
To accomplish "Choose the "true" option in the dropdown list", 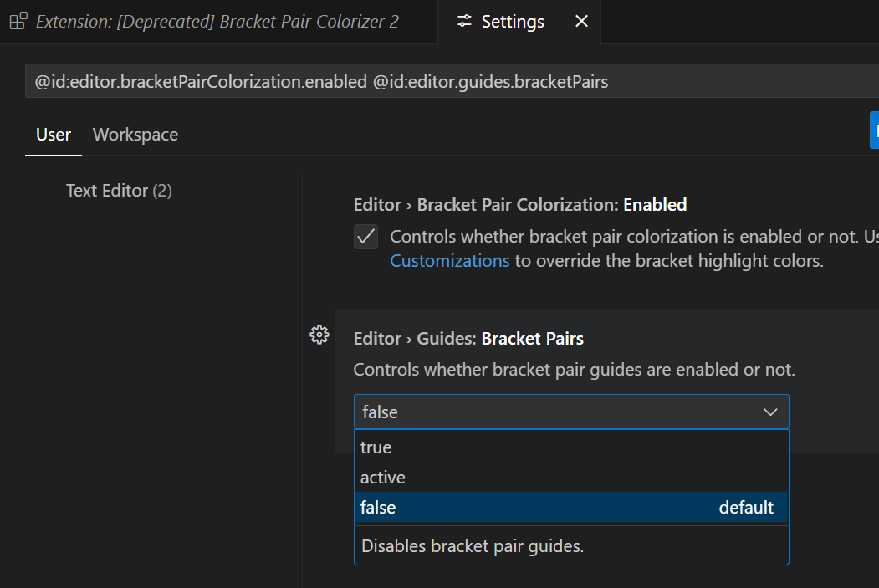I will [376, 447].
